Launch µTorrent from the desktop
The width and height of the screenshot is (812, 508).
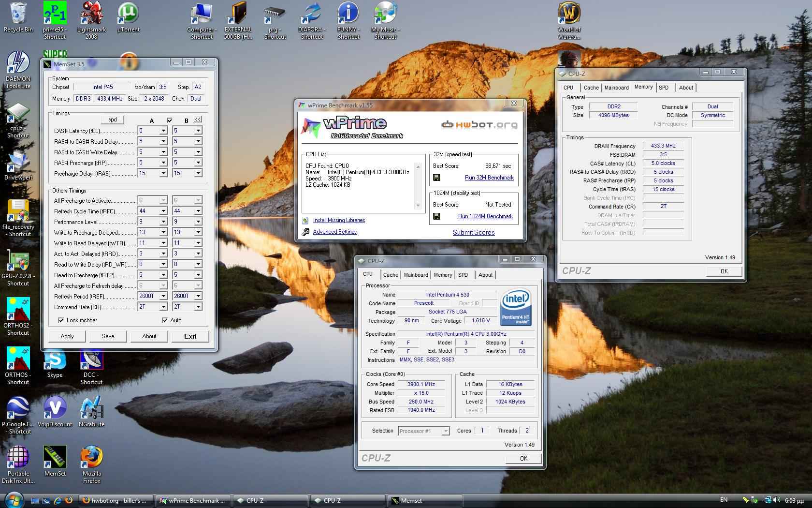click(128, 17)
